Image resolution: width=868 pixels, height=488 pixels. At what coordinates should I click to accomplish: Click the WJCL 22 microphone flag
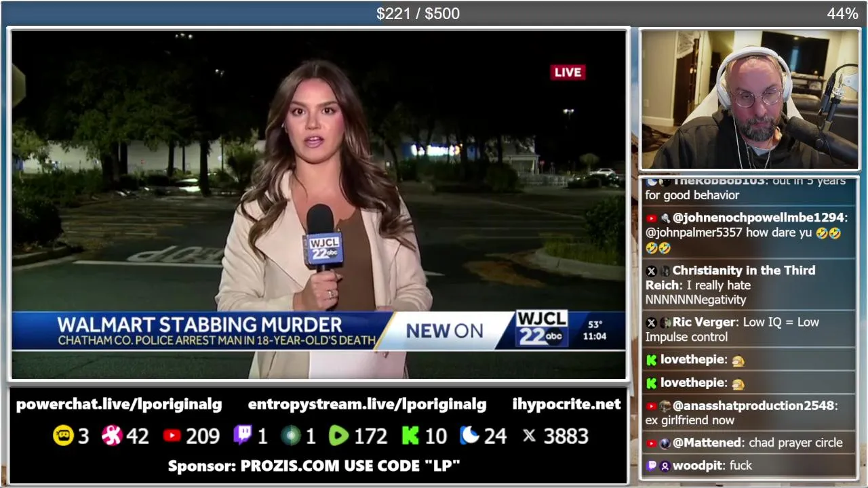(x=323, y=249)
